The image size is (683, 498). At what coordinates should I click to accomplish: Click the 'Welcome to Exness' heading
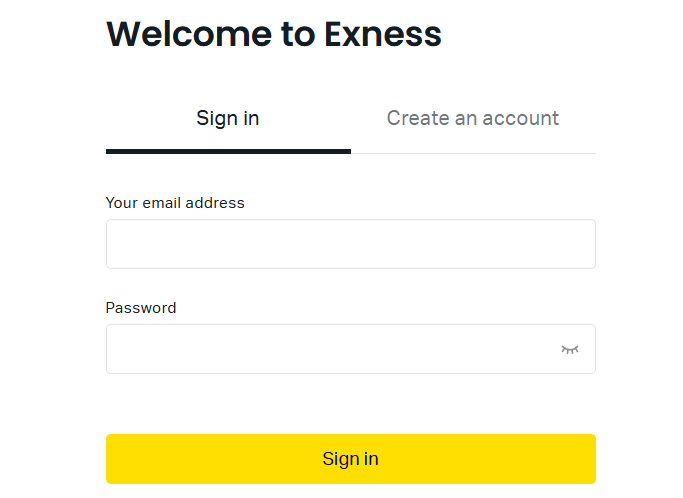pyautogui.click(x=274, y=34)
